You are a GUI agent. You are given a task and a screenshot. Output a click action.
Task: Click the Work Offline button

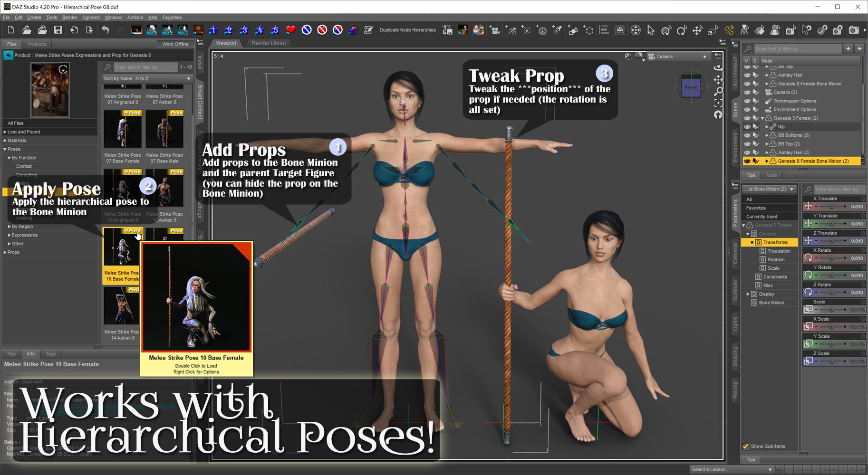click(175, 44)
